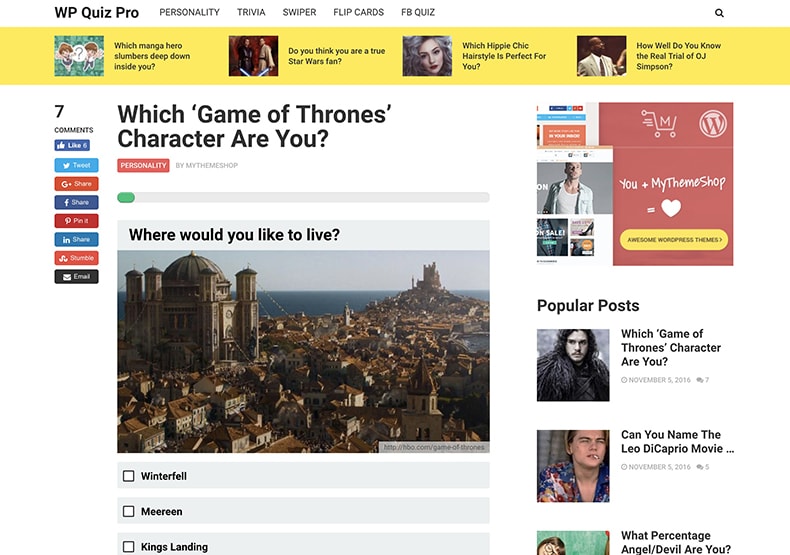Screen dimensions: 790x555
Task: Open 'Can You Name The Leo DiCaprio Movie' post
Action: point(678,442)
